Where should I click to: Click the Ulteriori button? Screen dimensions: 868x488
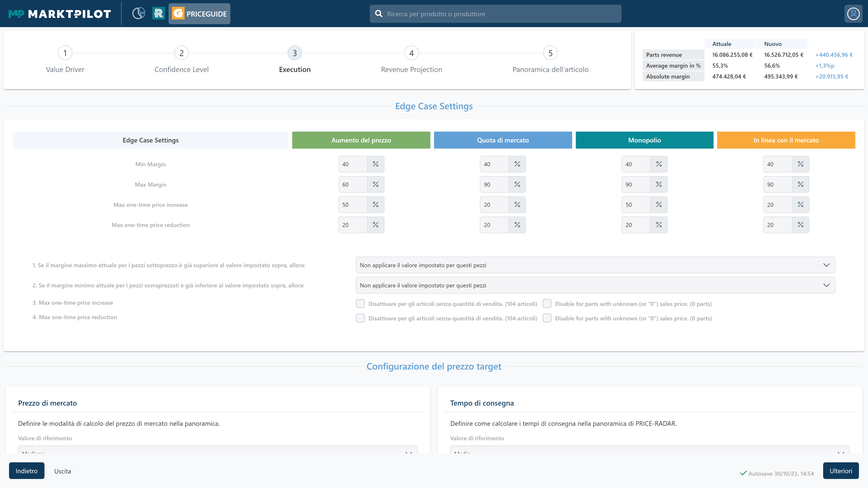tap(841, 471)
